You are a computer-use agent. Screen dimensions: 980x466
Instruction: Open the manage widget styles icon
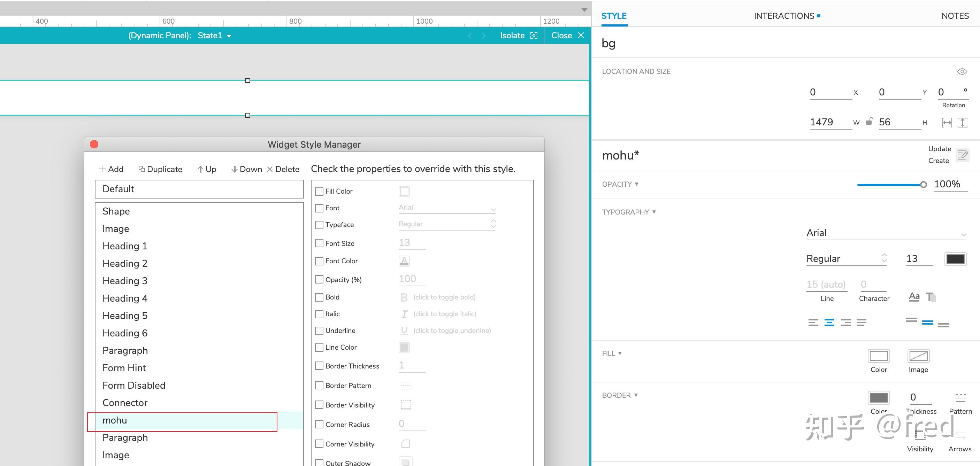coord(963,155)
